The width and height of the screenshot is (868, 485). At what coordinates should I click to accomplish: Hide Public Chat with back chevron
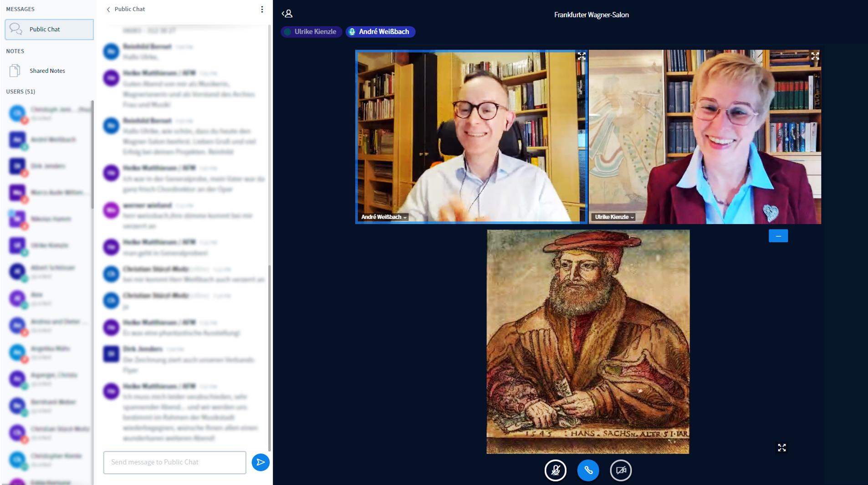(x=108, y=9)
